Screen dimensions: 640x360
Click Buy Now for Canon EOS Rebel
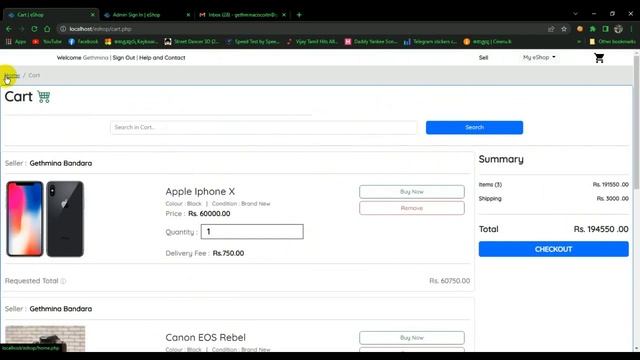(x=412, y=338)
